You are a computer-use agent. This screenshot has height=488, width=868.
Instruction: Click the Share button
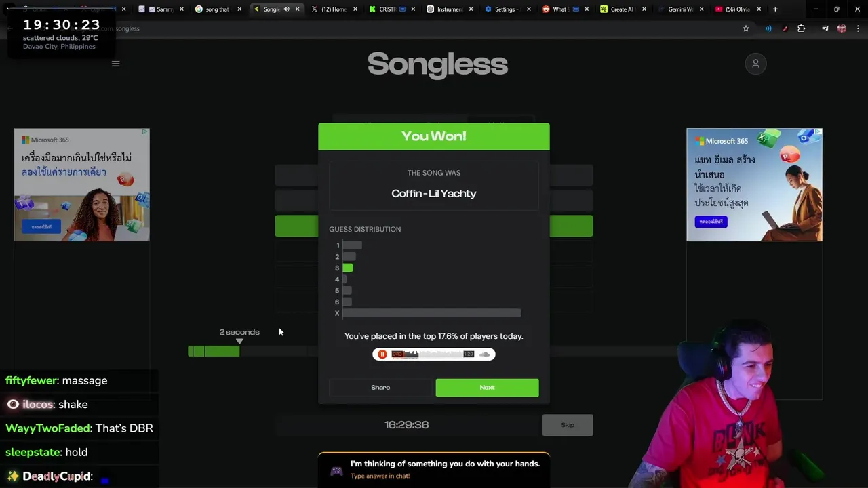pos(380,387)
